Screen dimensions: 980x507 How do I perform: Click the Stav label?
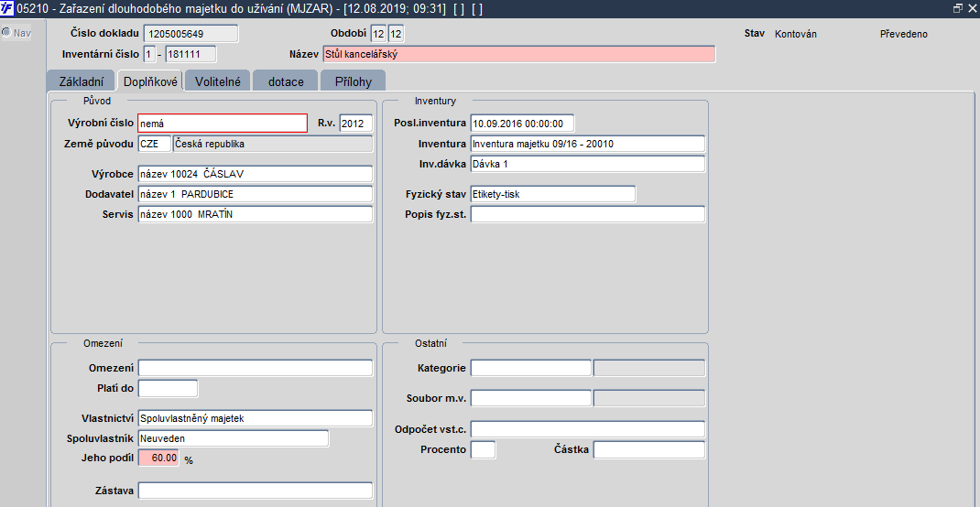tap(755, 34)
